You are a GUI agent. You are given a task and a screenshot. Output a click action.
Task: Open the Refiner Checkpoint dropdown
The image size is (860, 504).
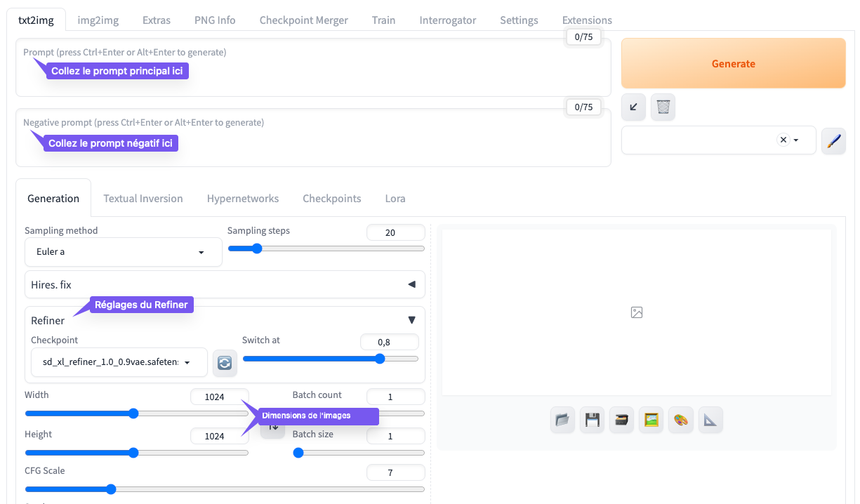coord(119,362)
